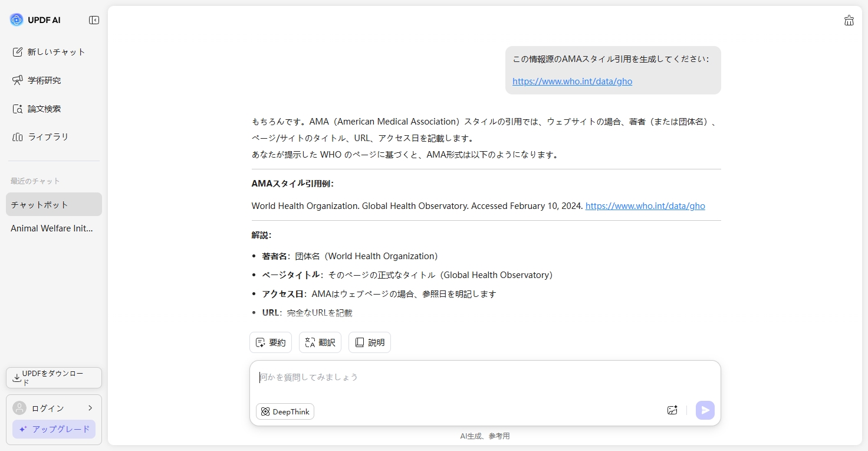
Task: Open the who.int link in the AMA citation
Action: 645,206
